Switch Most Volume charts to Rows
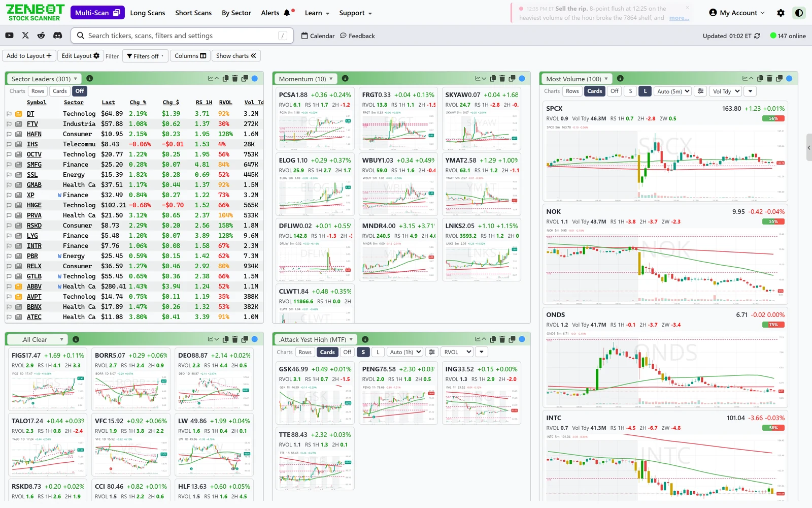812x508 pixels. tap(572, 91)
